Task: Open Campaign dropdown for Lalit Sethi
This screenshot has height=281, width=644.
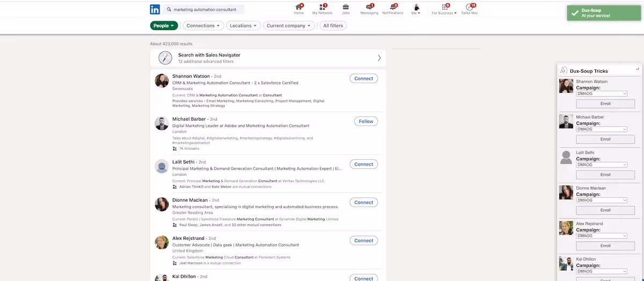Action: click(601, 165)
